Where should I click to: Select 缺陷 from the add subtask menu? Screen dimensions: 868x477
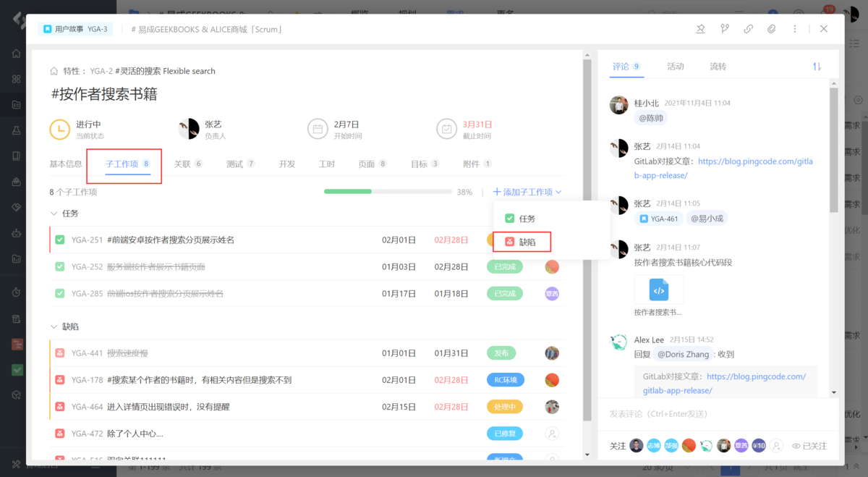tap(522, 241)
